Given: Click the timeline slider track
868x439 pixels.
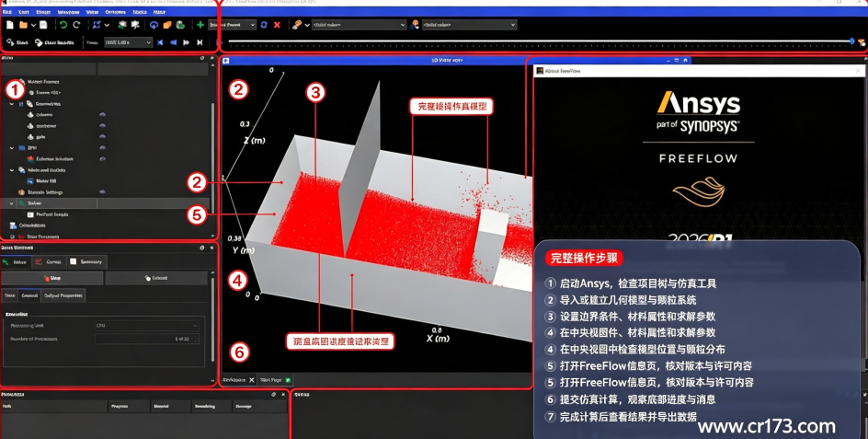Looking at the screenshot, I should click(540, 41).
